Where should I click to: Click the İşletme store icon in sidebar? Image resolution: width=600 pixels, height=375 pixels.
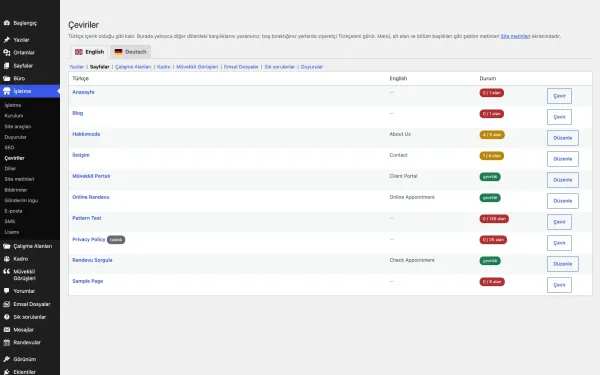(x=7, y=91)
